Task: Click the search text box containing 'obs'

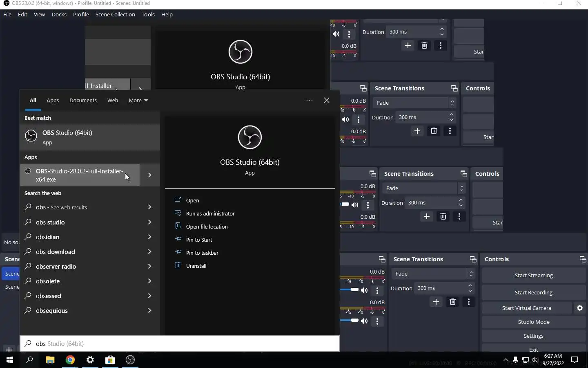Action: pyautogui.click(x=180, y=343)
